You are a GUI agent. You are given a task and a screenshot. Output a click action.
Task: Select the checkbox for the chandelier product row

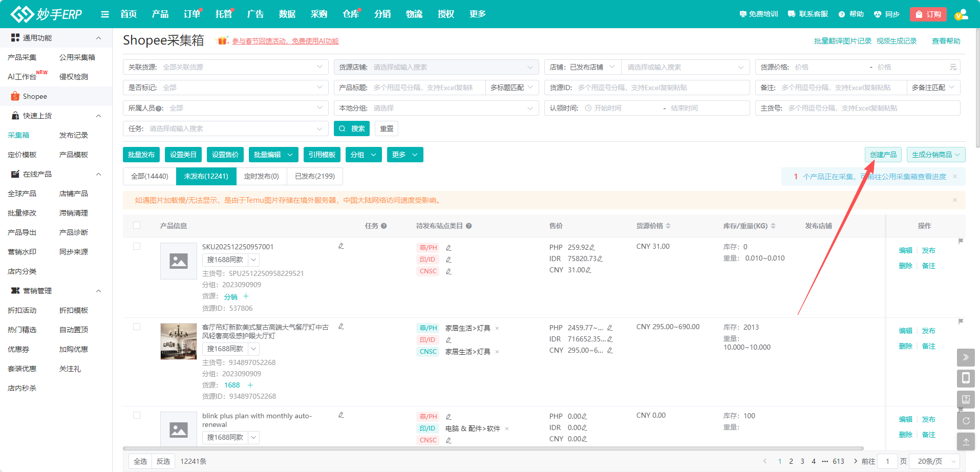point(137,327)
